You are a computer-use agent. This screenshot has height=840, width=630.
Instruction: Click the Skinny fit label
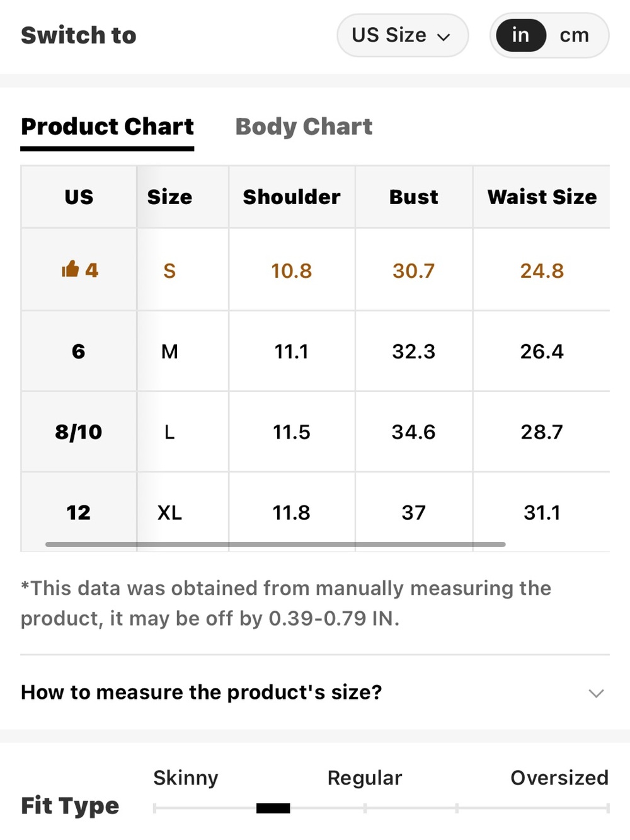(x=186, y=778)
